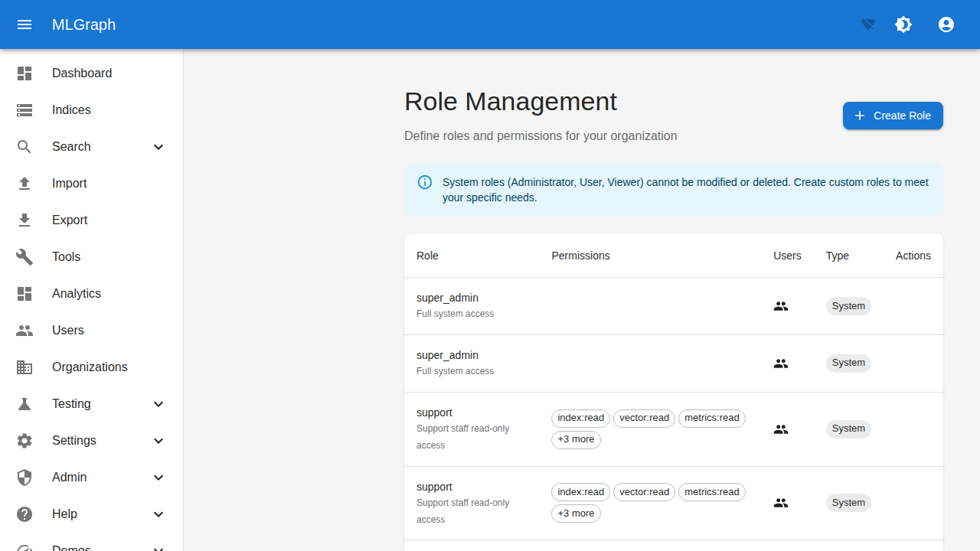Click the info icon in system roles notice
Viewport: 980px width, 551px height.
[x=424, y=182]
